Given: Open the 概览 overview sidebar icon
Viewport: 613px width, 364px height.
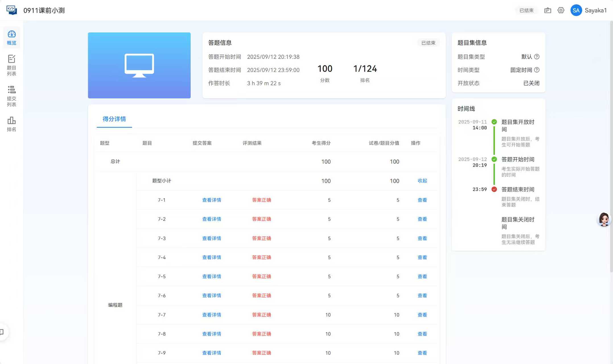Looking at the screenshot, I should click(x=11, y=38).
